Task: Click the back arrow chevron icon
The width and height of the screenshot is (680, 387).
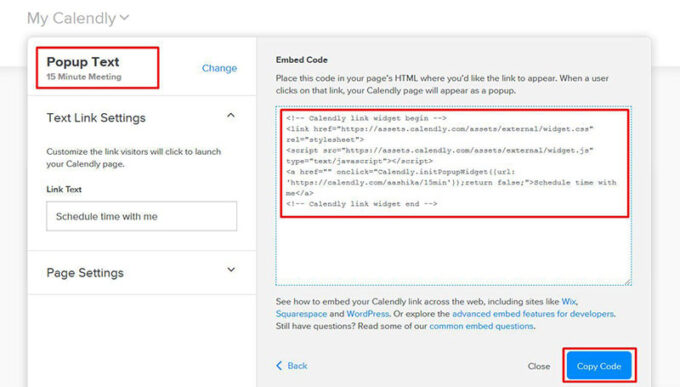Action: 279,366
